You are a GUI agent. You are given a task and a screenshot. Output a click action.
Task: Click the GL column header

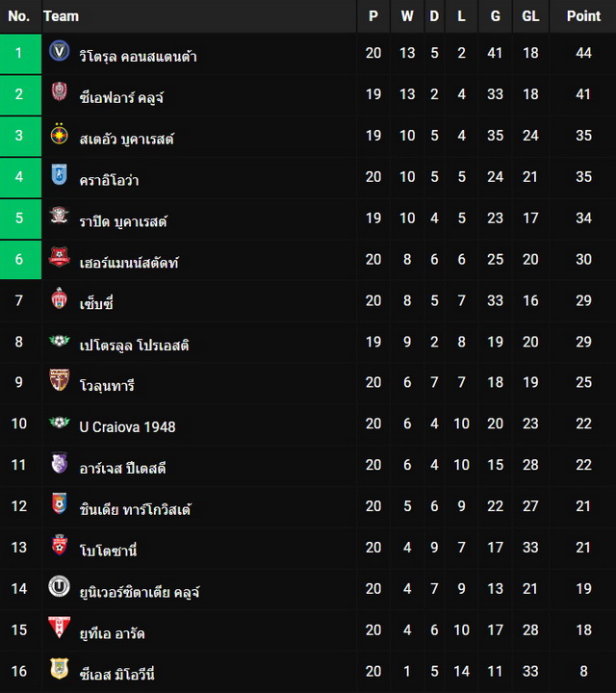530,16
